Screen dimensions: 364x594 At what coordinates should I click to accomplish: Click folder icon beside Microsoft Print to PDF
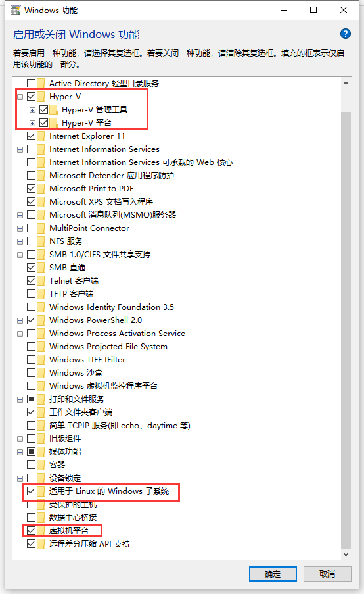(41, 188)
